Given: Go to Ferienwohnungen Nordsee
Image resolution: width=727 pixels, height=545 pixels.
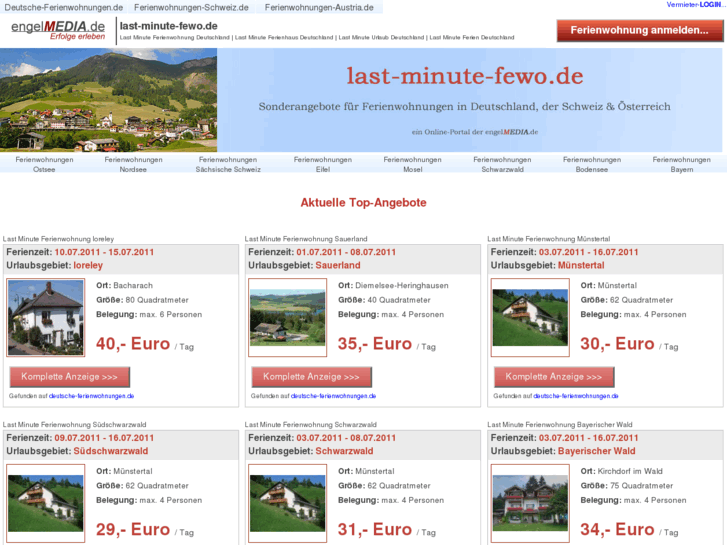Looking at the screenshot, I should 133,164.
